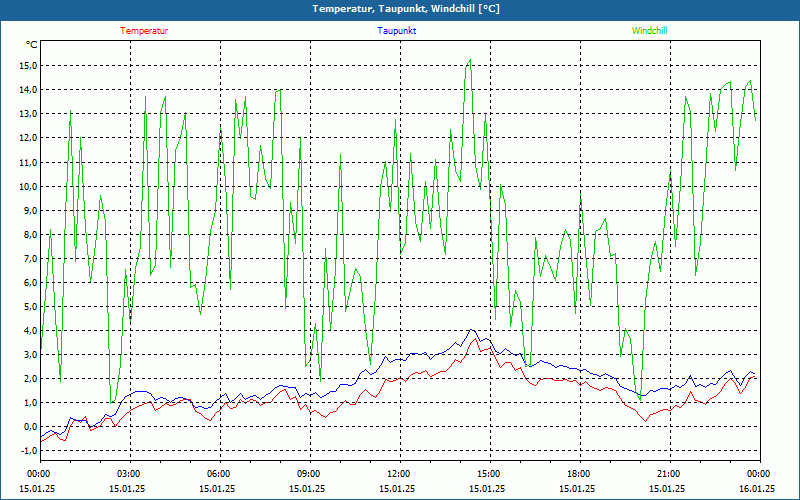Select the blue Taupunkt legend label
The height and width of the screenshot is (500, 800).
tap(397, 30)
